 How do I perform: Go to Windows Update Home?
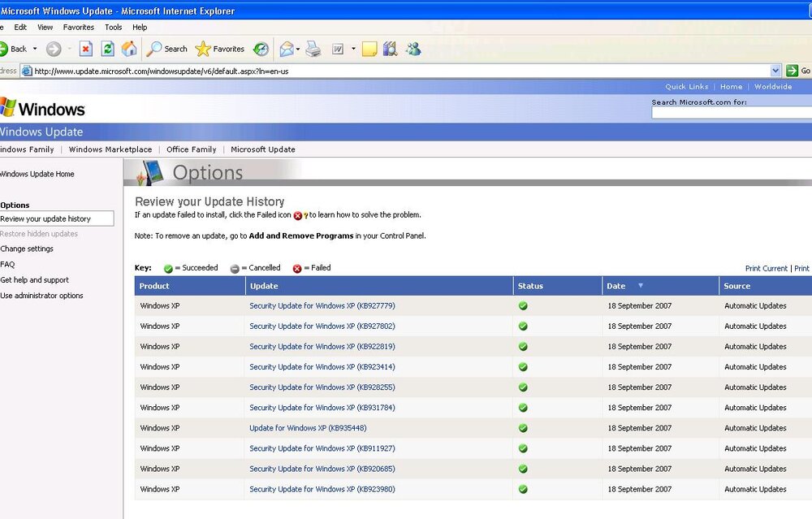pos(37,174)
